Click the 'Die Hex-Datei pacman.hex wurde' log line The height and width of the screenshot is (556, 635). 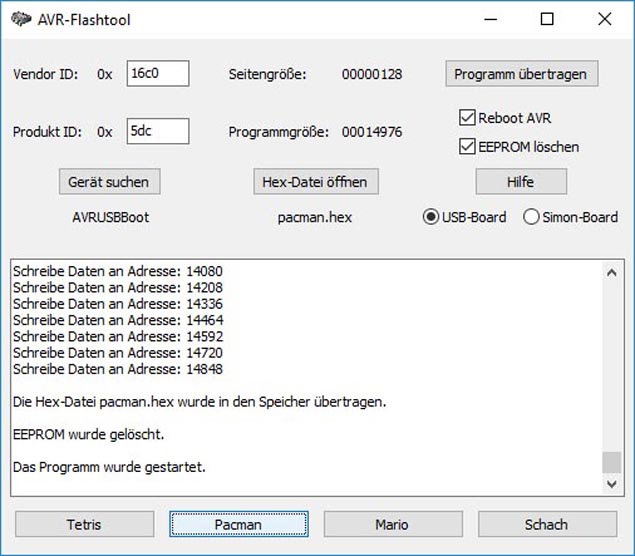[199, 402]
